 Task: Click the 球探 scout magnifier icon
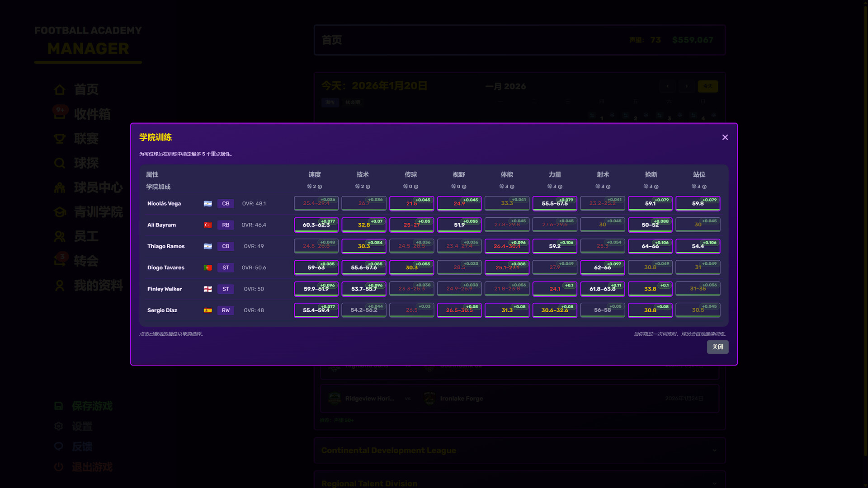(60, 163)
